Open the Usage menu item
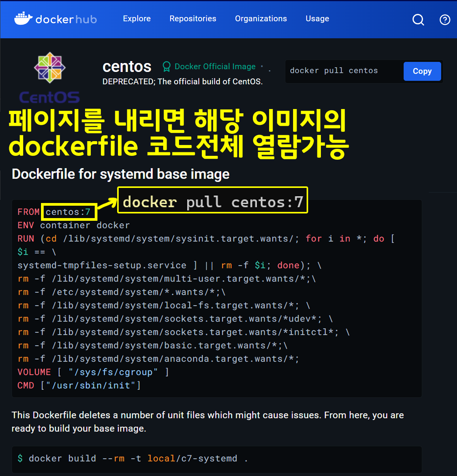 (x=317, y=19)
